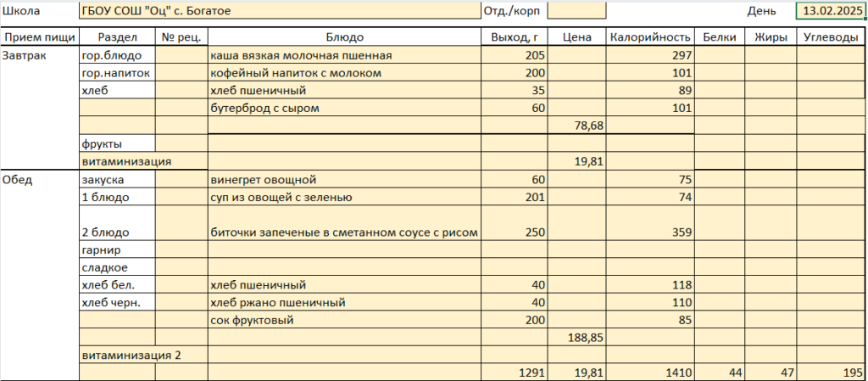Select the "закуска" section cell
868x381 pixels.
(x=117, y=180)
